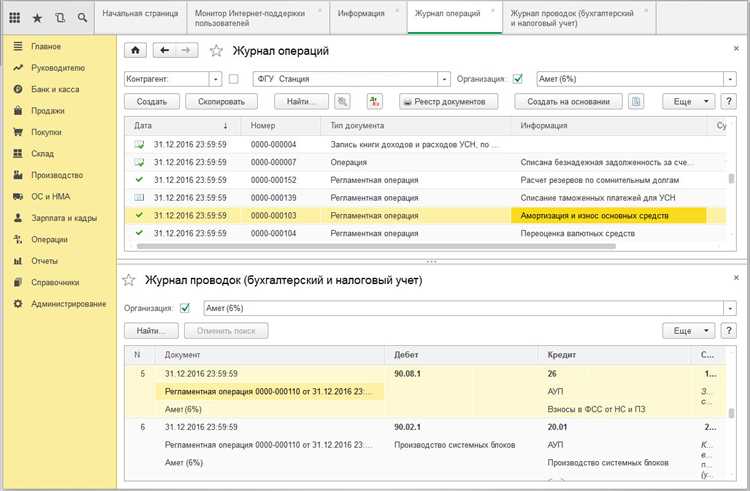The image size is (750, 491).
Task: Select row Переоценка валютных средств
Action: [x=426, y=233]
